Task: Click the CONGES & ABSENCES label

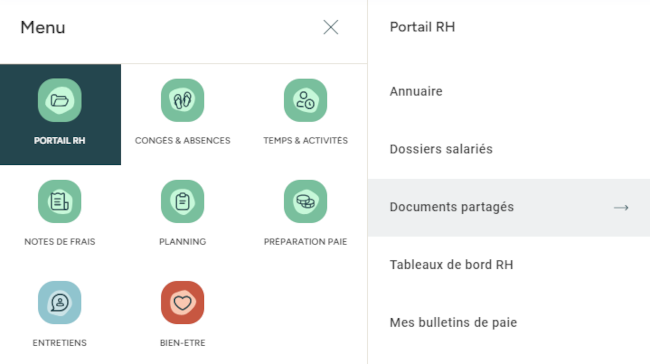Action: (182, 141)
